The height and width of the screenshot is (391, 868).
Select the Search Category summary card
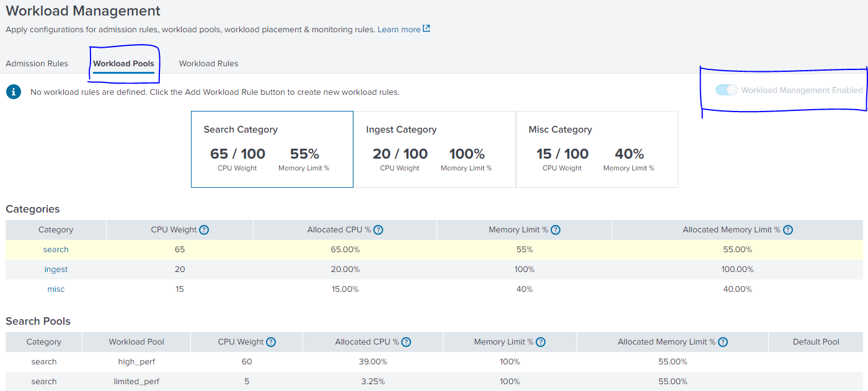tap(272, 149)
